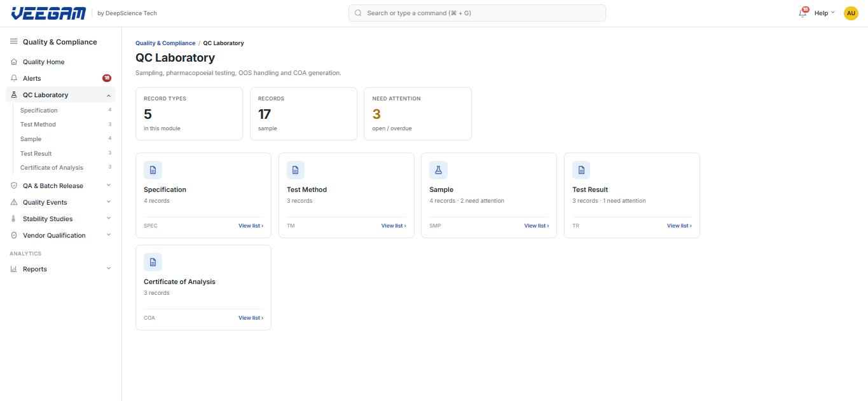Screen dimensions: 868x401
Task: Click the document icon on Certificate of Analysis card
Action: pyautogui.click(x=153, y=262)
